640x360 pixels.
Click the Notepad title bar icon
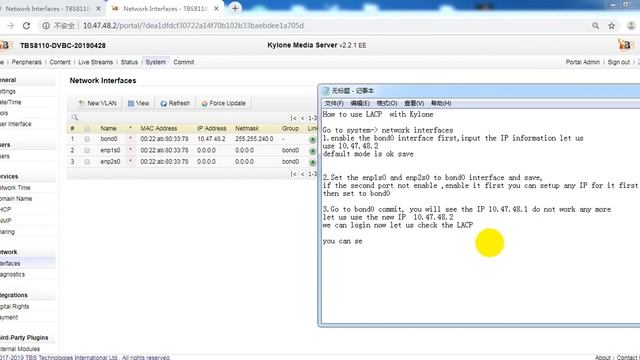coord(326,91)
